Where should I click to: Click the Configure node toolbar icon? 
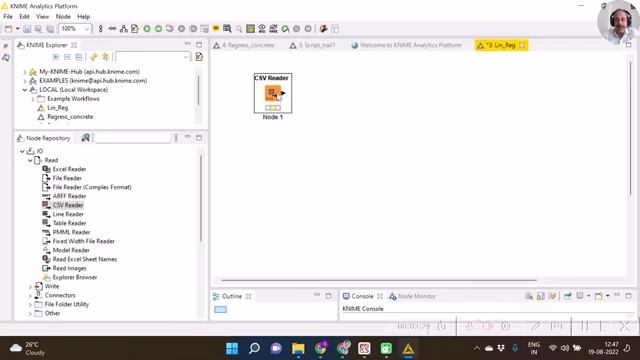(134, 29)
